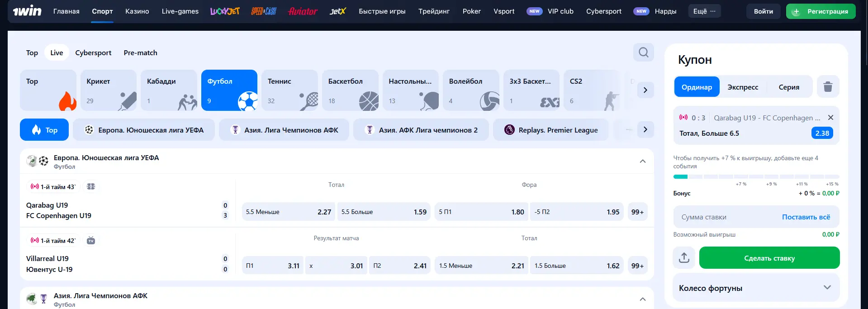Select the Теннис sport category
The width and height of the screenshot is (868, 309).
(x=289, y=90)
